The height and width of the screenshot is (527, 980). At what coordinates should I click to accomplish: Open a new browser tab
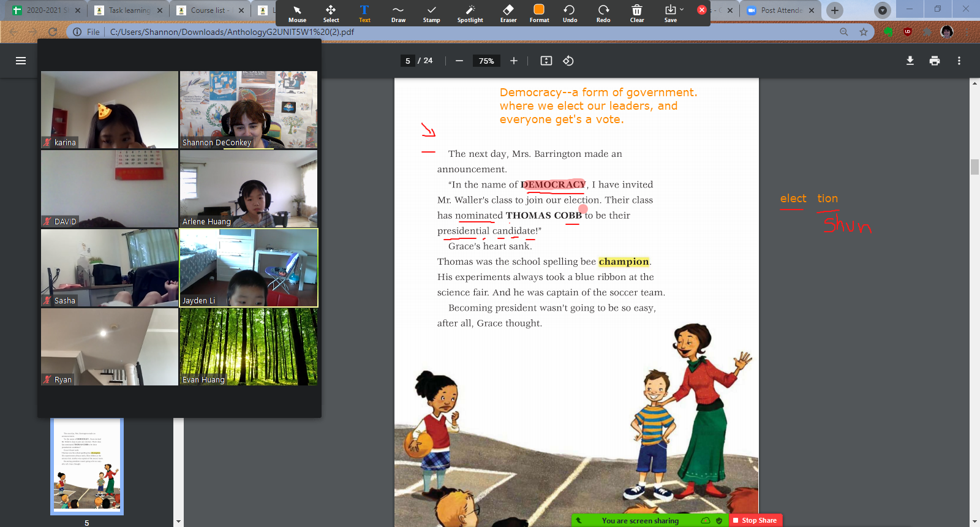(x=834, y=10)
